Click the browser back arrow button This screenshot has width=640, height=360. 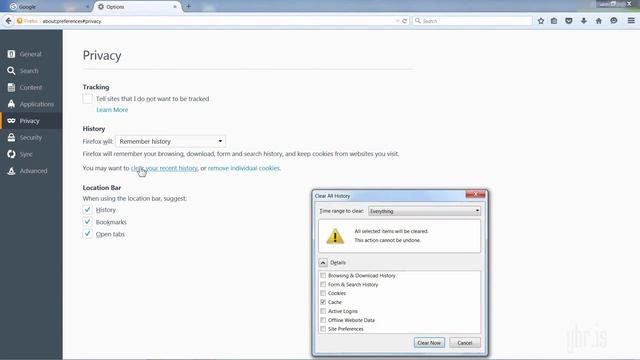coord(9,21)
